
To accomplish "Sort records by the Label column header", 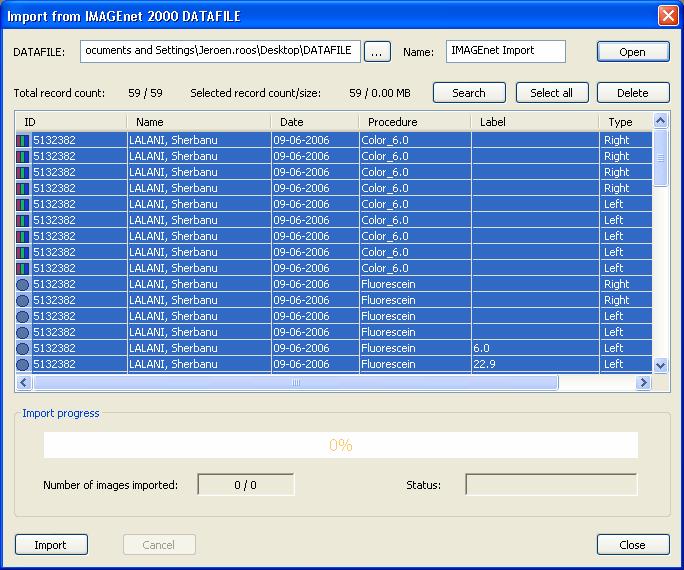I will 535,122.
